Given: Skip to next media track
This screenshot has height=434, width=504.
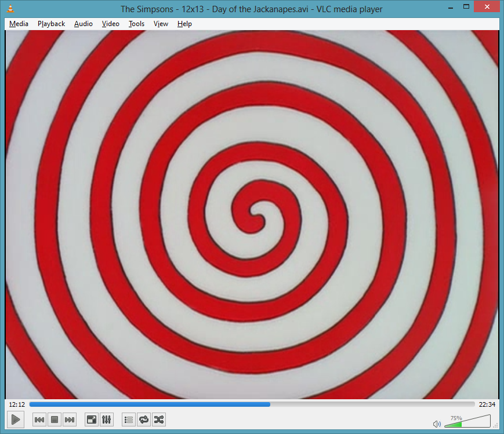Looking at the screenshot, I should (70, 420).
